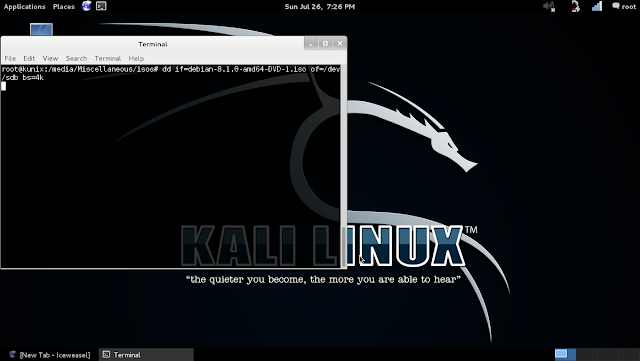This screenshot has height=361, width=640.
Task: Launch terminal from top panel icon
Action: (x=101, y=6)
